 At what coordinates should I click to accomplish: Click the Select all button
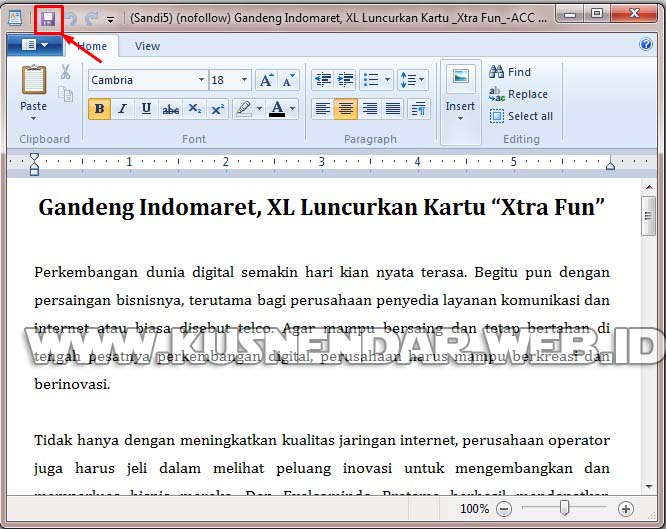pos(521,116)
